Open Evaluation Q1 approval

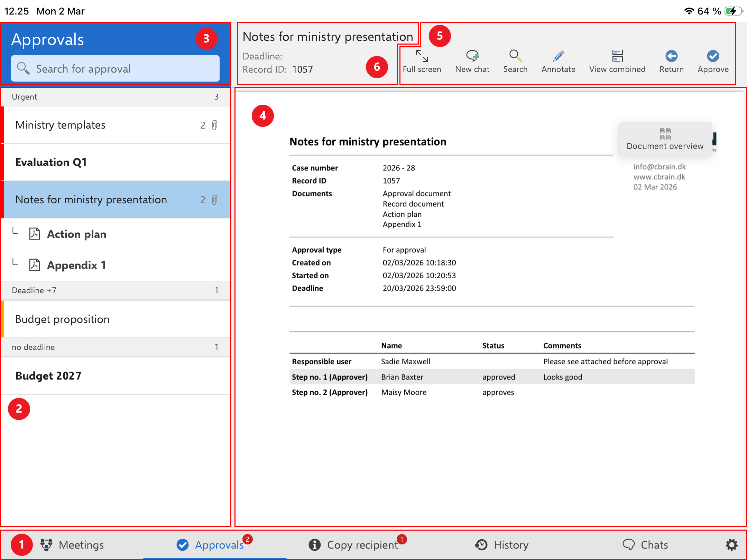[x=116, y=162]
